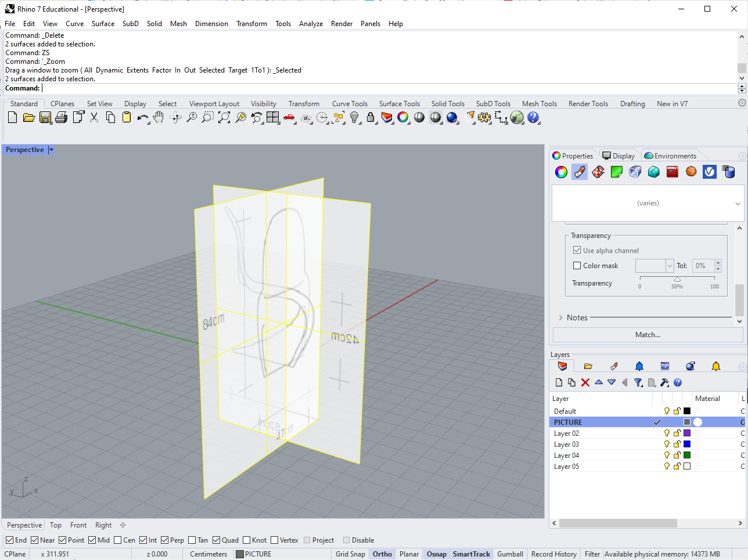Open the Analyze menu

point(311,24)
